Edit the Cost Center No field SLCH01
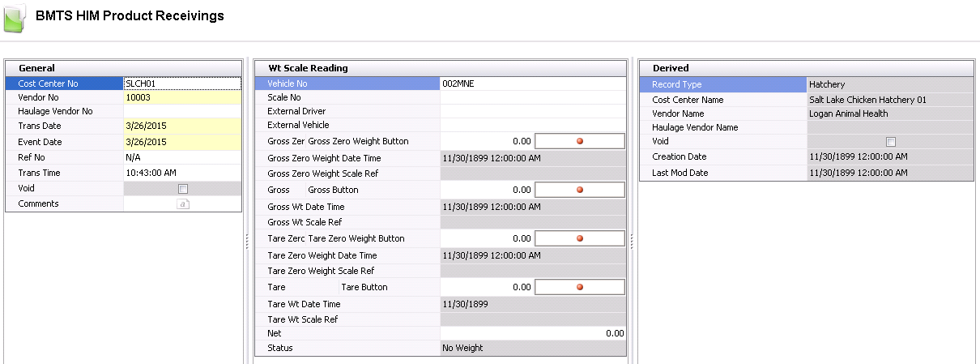 [182, 83]
